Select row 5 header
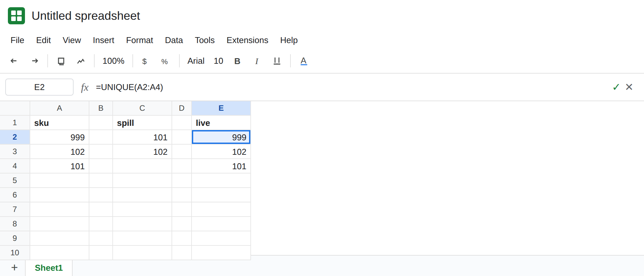 pyautogui.click(x=15, y=181)
